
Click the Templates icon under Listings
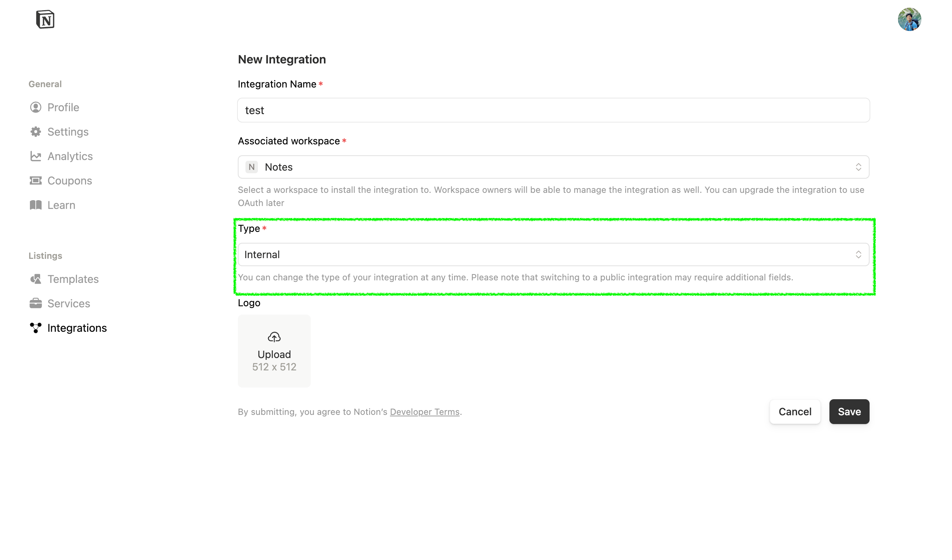tap(35, 279)
